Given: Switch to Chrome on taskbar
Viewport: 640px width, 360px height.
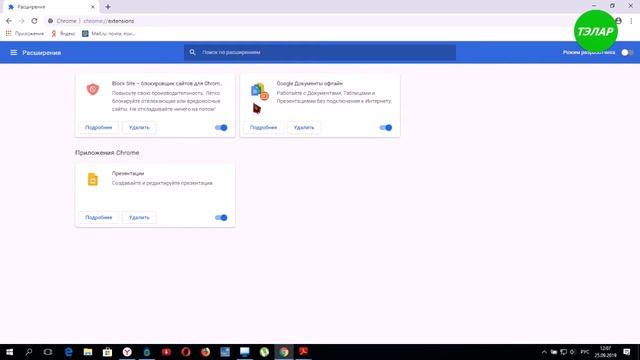Looking at the screenshot, I should [284, 352].
